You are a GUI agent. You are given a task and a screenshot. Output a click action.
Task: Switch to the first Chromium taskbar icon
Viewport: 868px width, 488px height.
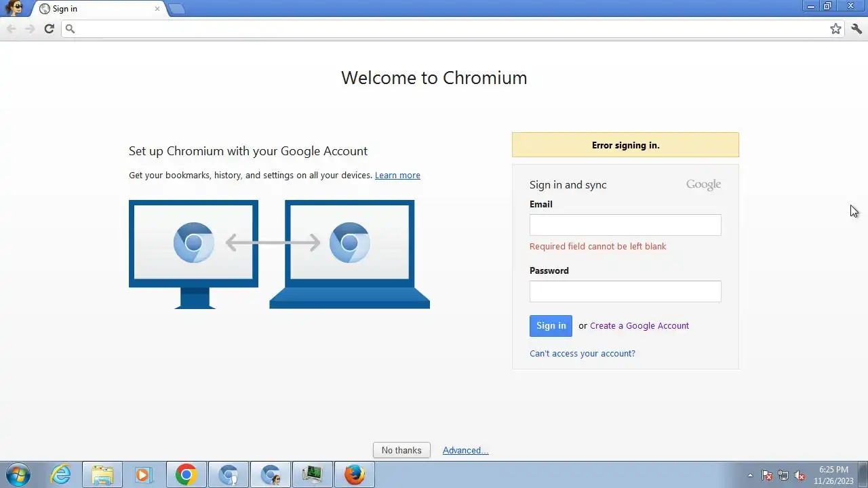(x=229, y=474)
